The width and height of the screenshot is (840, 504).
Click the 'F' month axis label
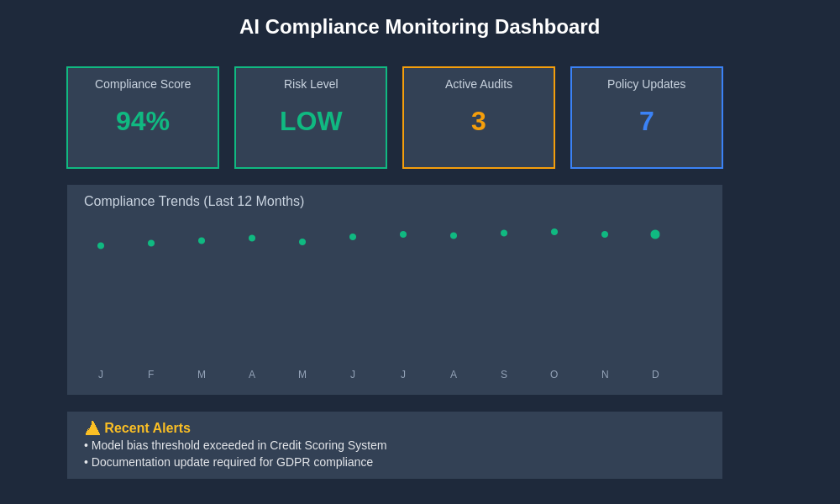[x=151, y=375]
